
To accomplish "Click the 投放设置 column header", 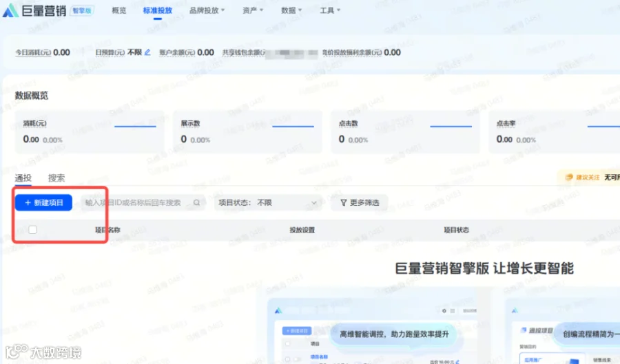I will pos(302,230).
